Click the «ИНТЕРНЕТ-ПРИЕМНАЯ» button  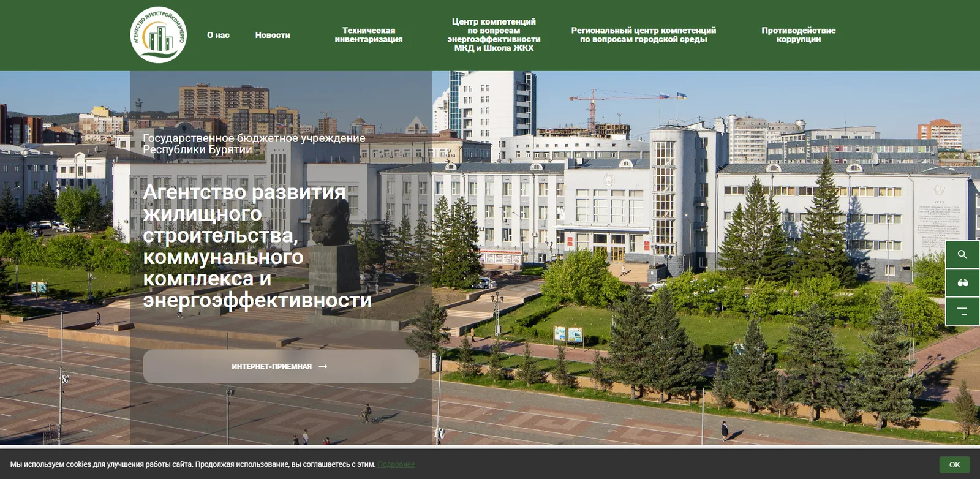[281, 366]
